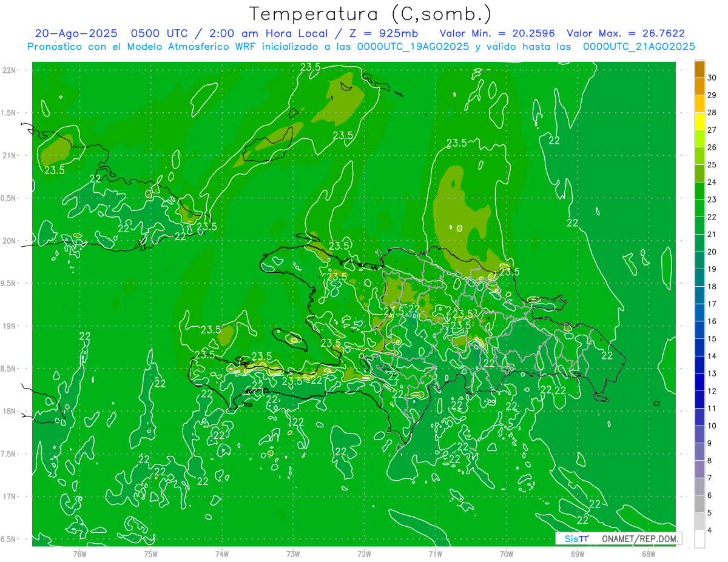Click the 'Valor Min. = 20.2596' value

497,34
